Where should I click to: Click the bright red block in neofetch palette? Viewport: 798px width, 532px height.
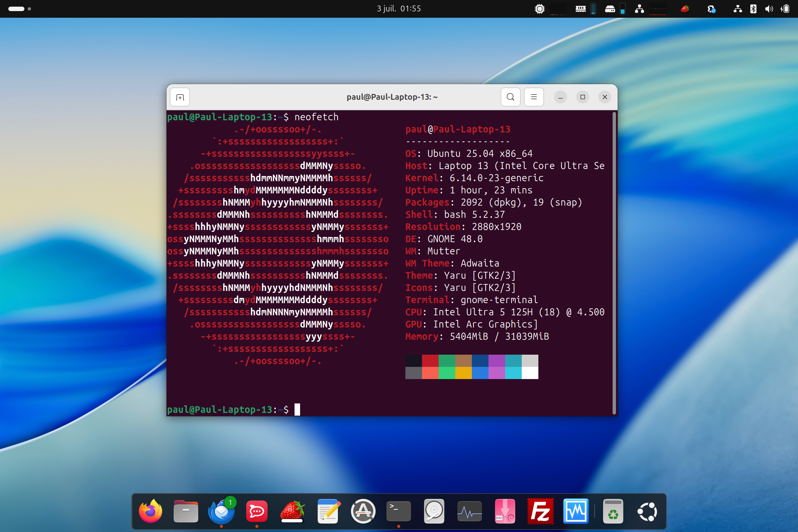(x=430, y=373)
